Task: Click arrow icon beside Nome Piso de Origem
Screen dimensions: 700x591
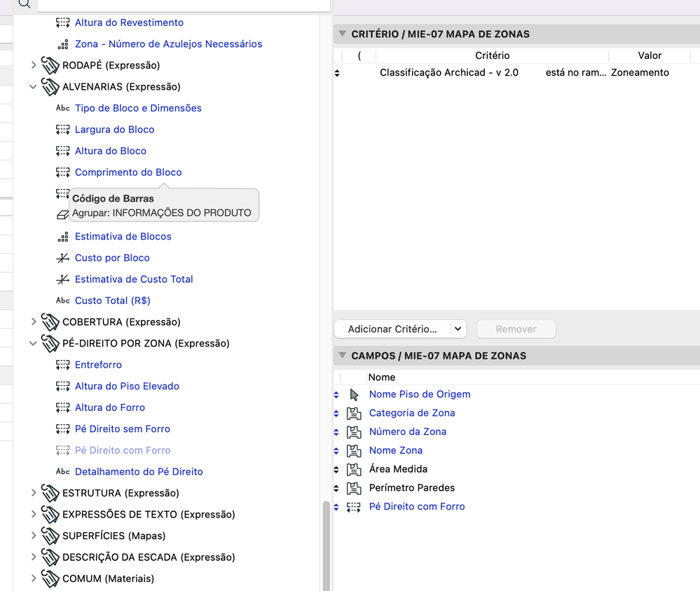Action: [354, 395]
